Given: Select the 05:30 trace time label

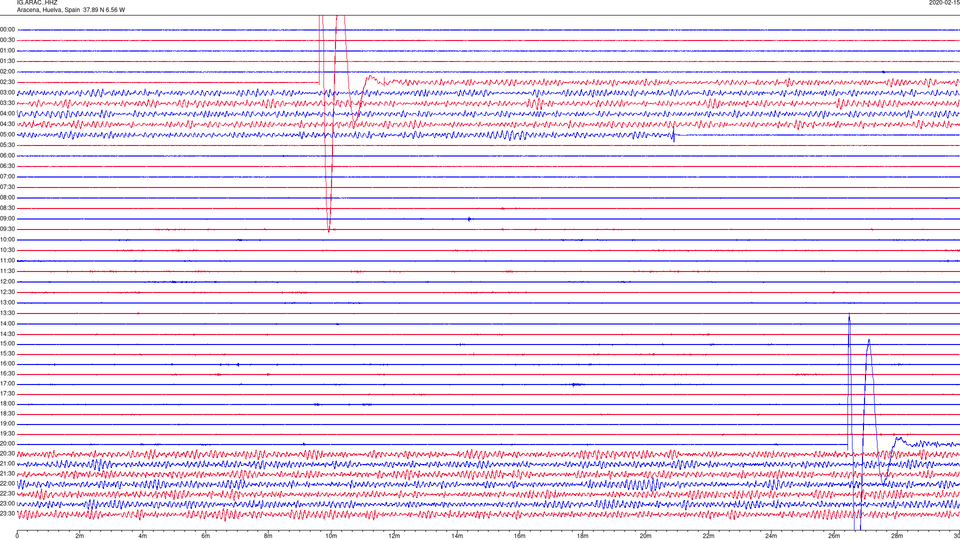Looking at the screenshot, I should pos(7,145).
